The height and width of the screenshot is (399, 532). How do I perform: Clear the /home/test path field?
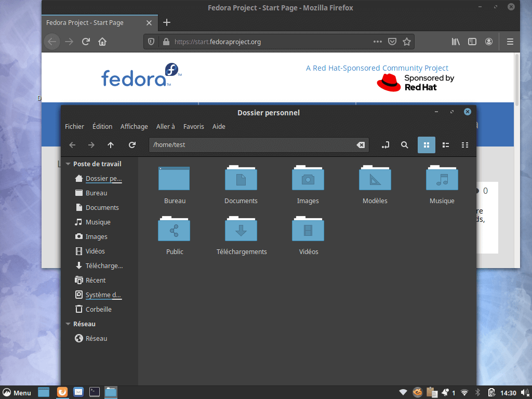click(361, 145)
